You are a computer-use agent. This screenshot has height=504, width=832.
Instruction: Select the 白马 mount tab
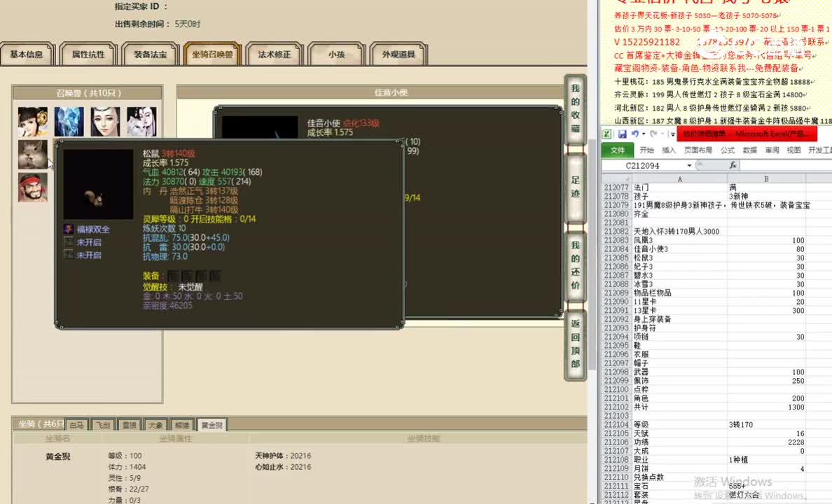click(78, 425)
